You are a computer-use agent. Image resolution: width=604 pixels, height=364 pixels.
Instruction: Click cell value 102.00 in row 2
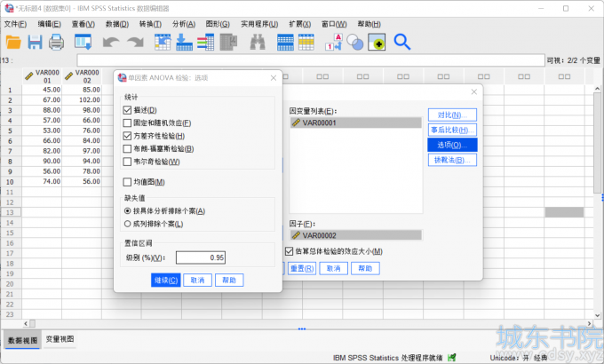point(82,99)
